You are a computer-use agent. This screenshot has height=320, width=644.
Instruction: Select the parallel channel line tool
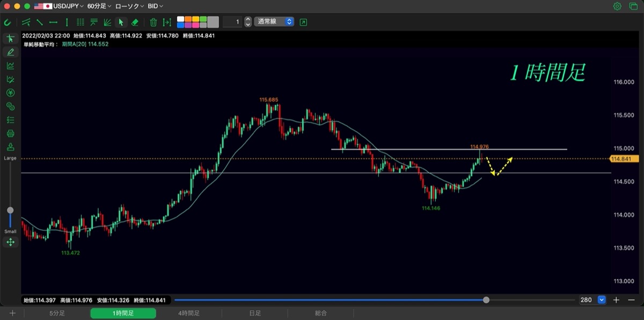[x=26, y=22]
